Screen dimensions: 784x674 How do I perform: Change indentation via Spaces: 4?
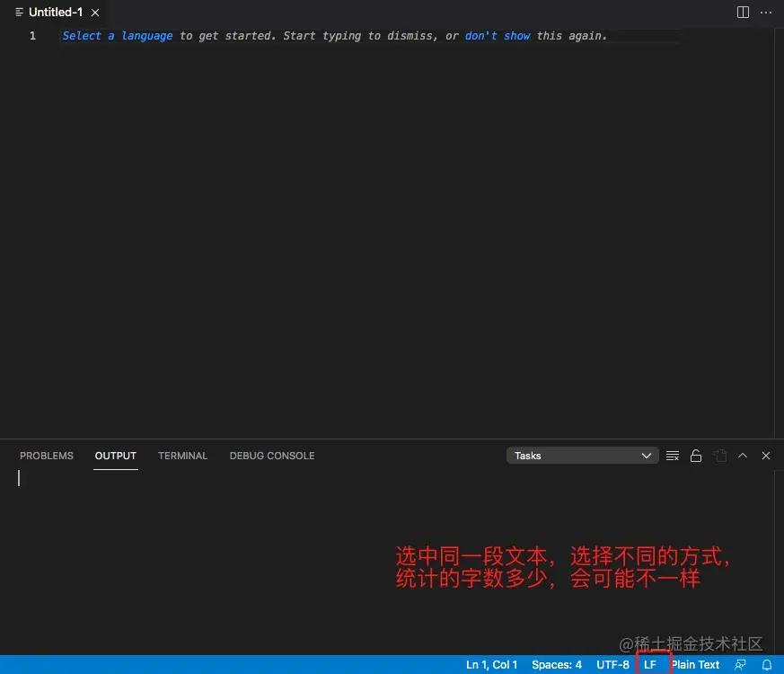557,664
